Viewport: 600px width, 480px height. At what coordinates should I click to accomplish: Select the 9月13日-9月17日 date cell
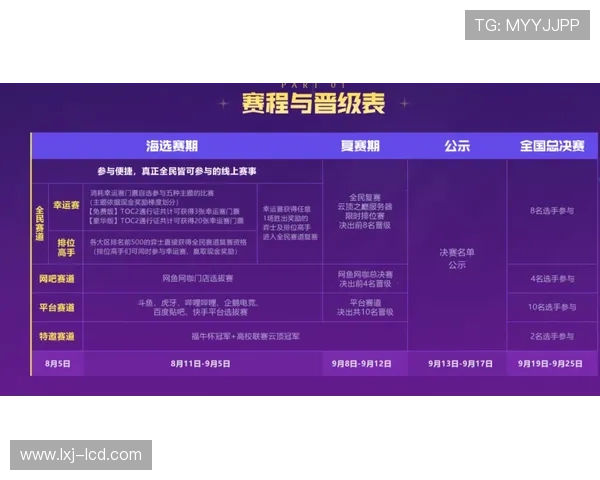[460, 364]
